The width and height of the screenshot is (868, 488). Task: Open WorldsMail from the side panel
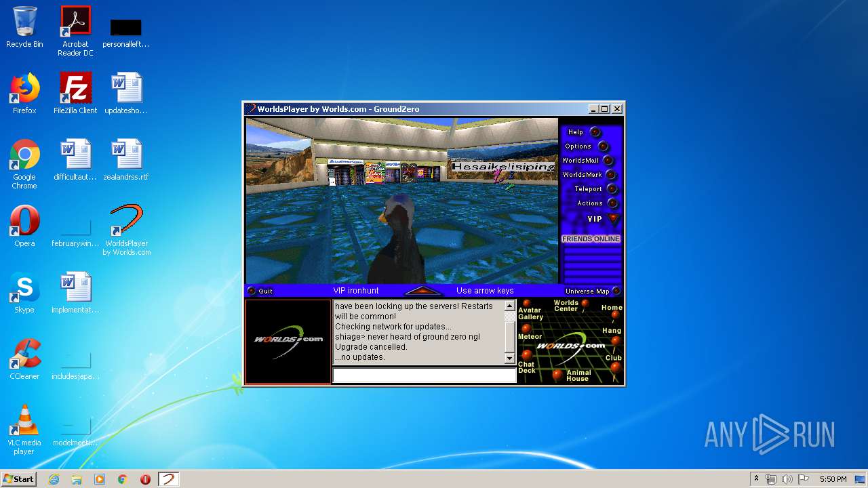(588, 161)
